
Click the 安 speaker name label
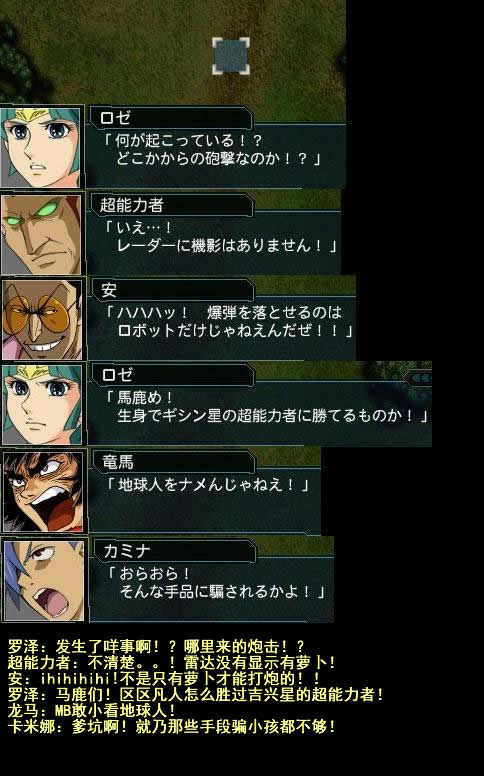coord(109,290)
